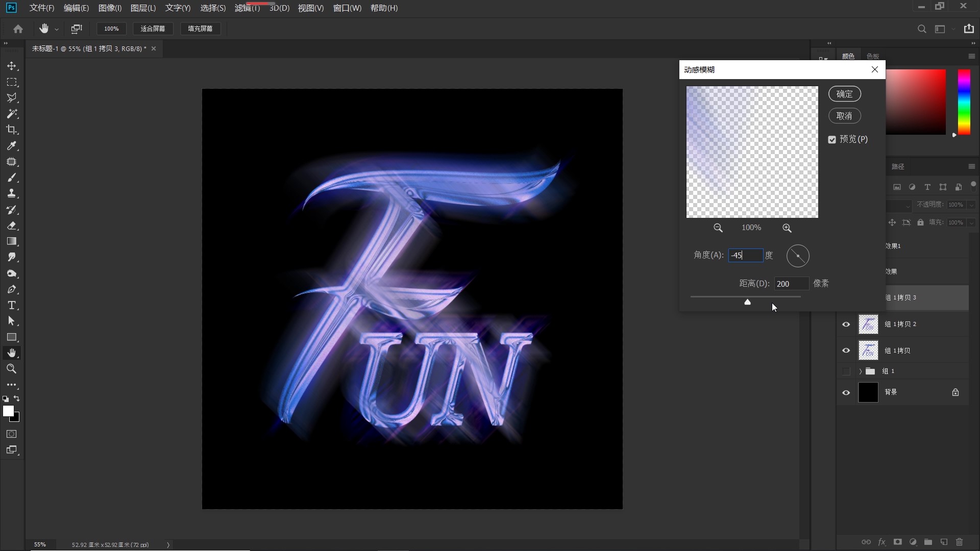Select the Zoom tool in toolbar

[x=12, y=369]
